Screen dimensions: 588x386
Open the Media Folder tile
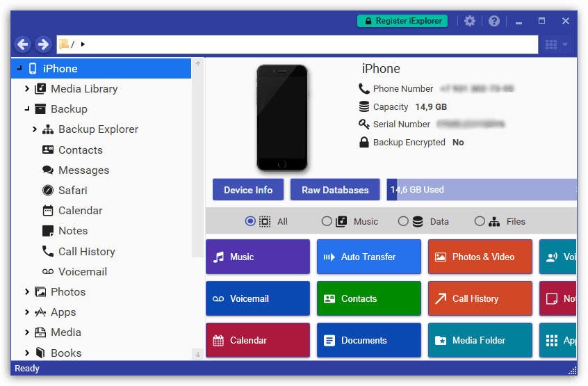(x=480, y=340)
